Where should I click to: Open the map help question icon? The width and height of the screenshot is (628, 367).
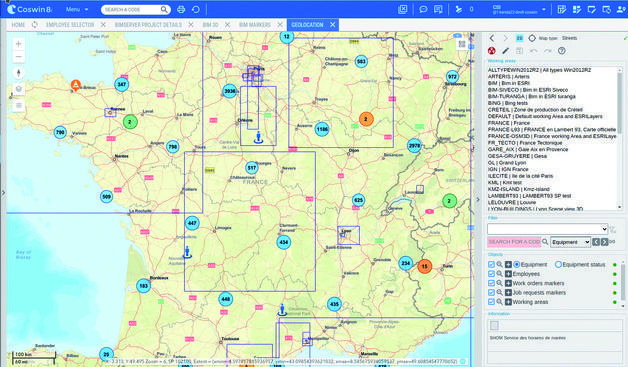tap(562, 51)
